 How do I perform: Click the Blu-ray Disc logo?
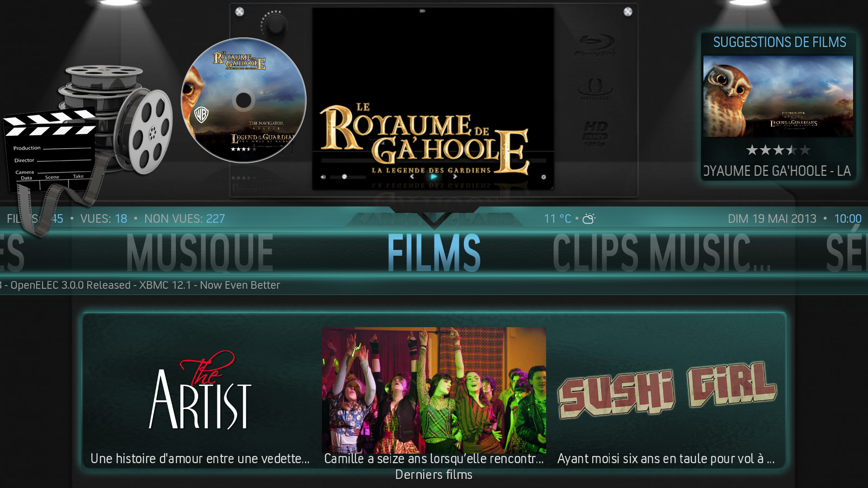pos(595,46)
